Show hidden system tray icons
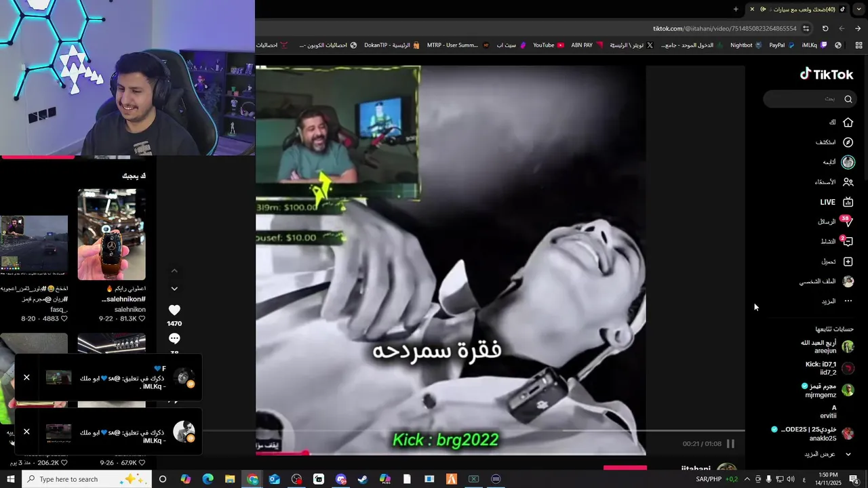Screen dimensions: 868x488 747,479
